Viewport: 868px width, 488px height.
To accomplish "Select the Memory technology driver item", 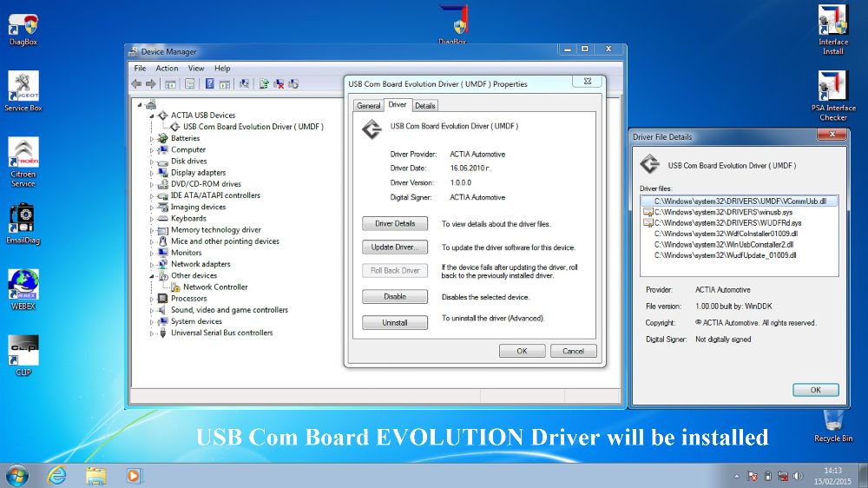I will point(216,230).
